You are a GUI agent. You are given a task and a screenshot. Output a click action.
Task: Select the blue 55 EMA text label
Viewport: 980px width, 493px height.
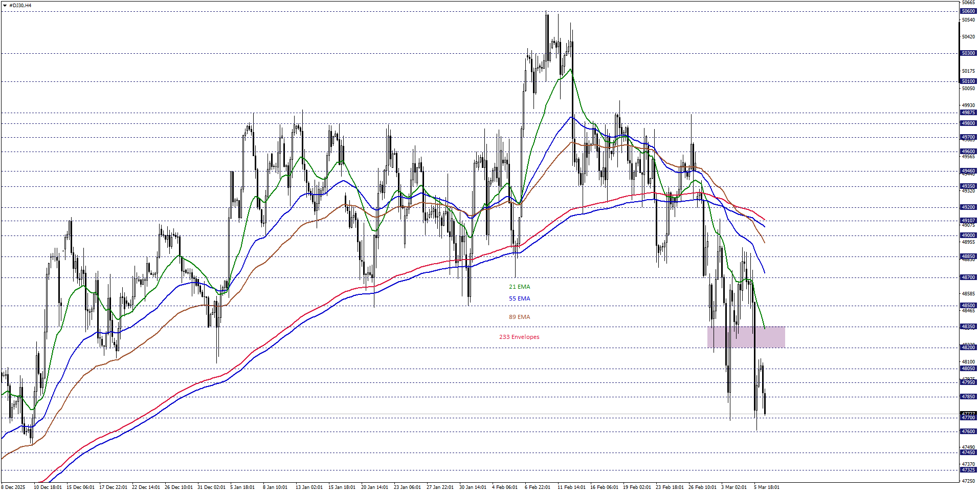click(x=519, y=298)
